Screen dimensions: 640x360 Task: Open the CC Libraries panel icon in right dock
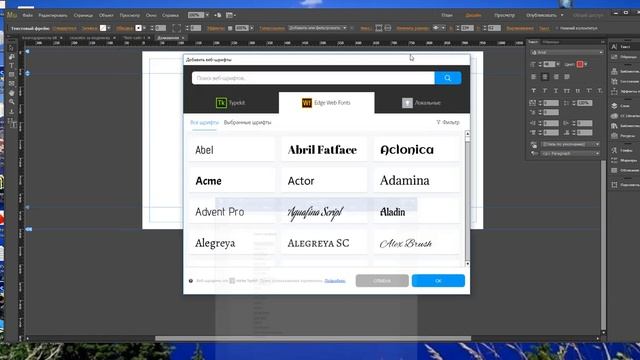coord(614,116)
